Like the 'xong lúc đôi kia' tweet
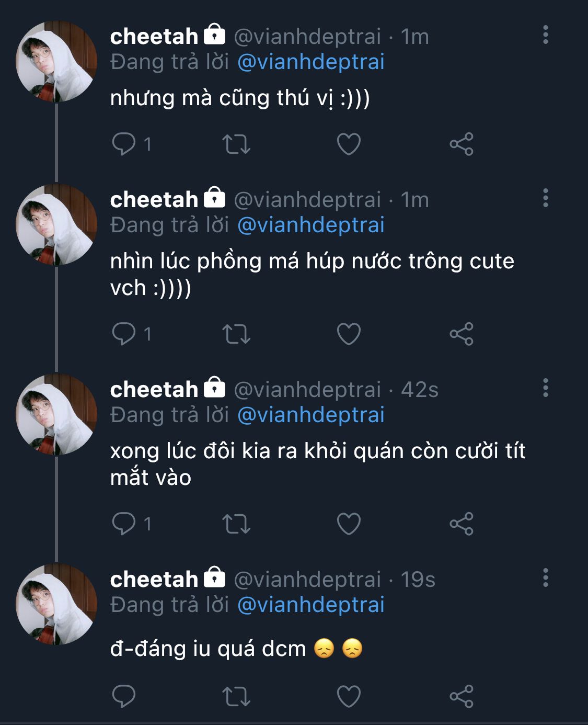Viewport: 588px width, 725px height. pyautogui.click(x=349, y=524)
